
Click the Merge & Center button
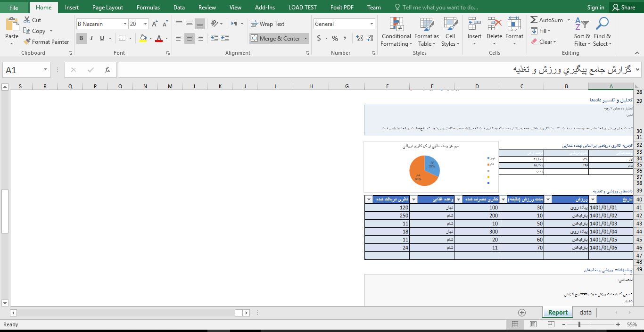click(x=275, y=39)
